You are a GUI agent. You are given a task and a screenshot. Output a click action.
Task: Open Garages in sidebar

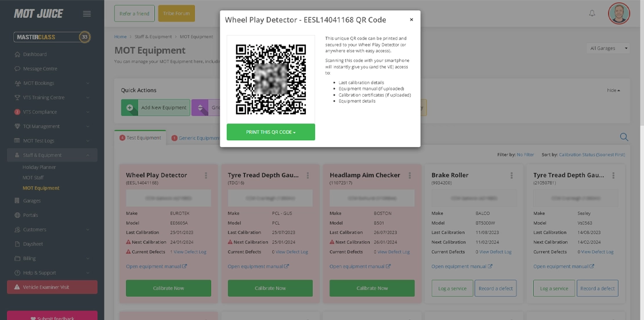pos(32,201)
